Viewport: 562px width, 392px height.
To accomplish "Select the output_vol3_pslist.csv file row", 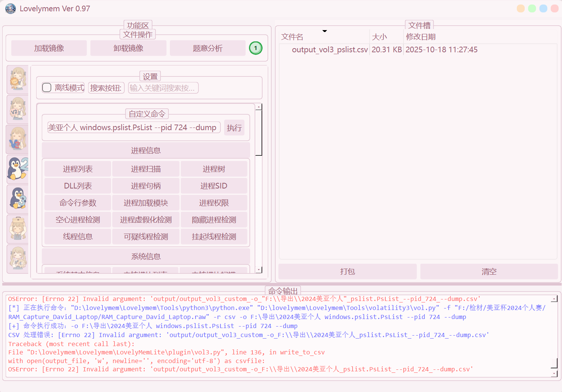I will click(330, 50).
